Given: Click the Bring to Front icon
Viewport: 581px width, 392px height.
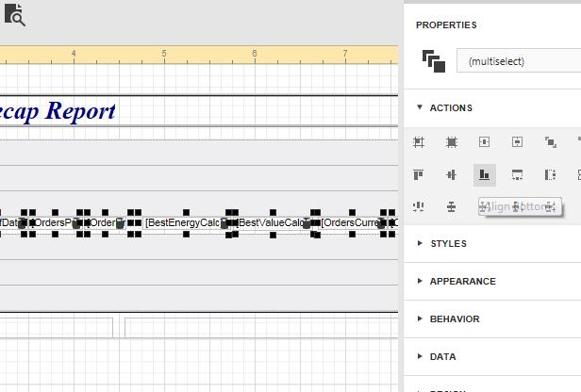Looking at the screenshot, I should (550, 142).
